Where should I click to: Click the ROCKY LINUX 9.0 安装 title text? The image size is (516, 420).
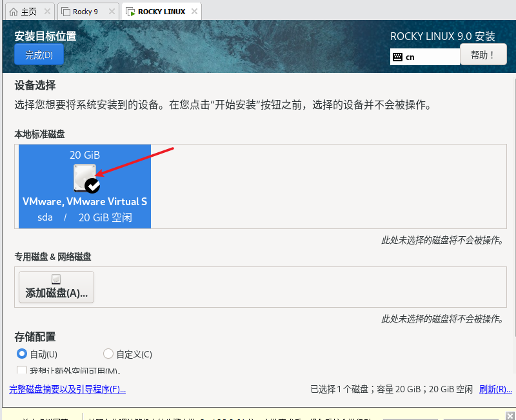(442, 36)
